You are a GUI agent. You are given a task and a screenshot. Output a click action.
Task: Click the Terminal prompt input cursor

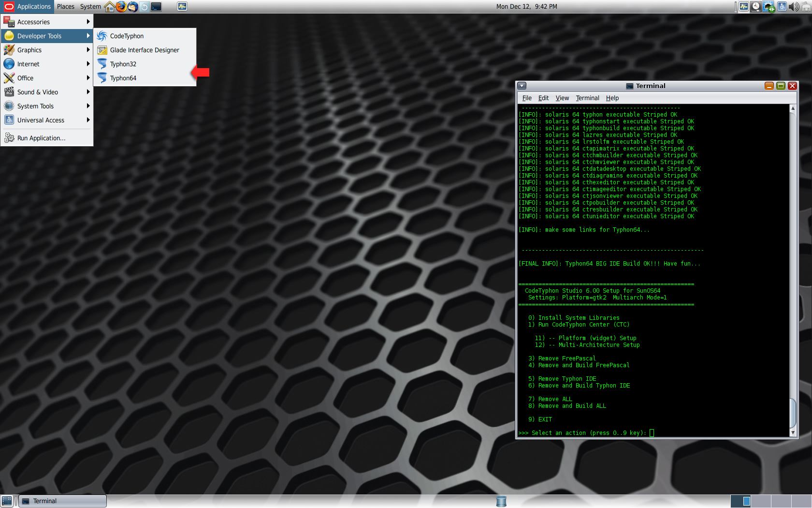pos(652,433)
